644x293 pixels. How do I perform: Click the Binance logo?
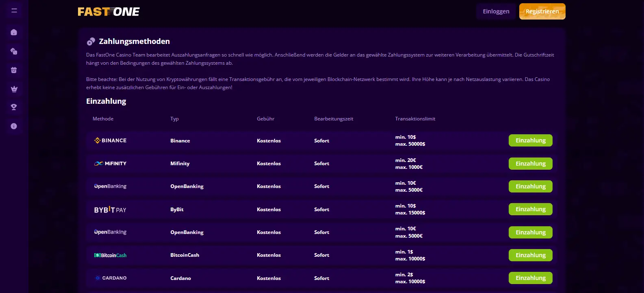pos(110,140)
